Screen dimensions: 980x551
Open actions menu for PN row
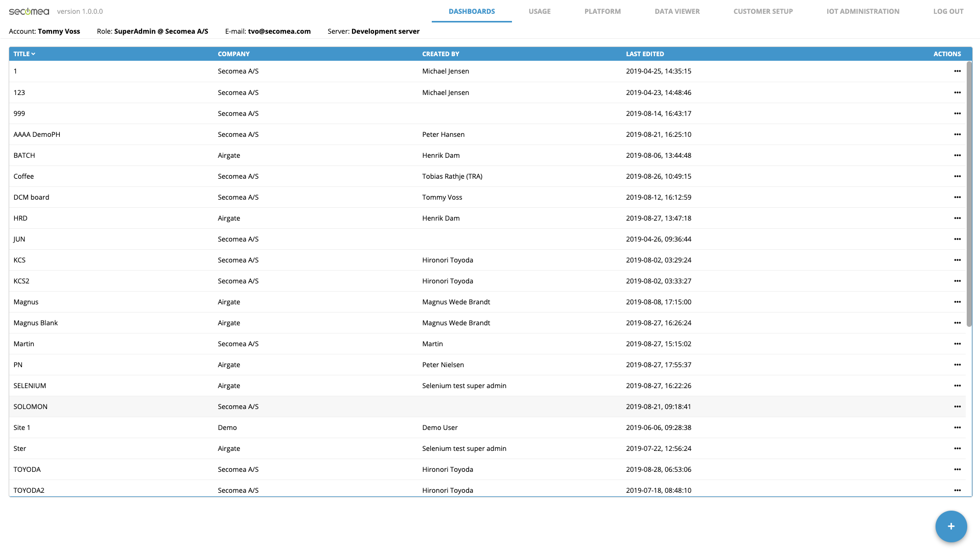tap(957, 365)
